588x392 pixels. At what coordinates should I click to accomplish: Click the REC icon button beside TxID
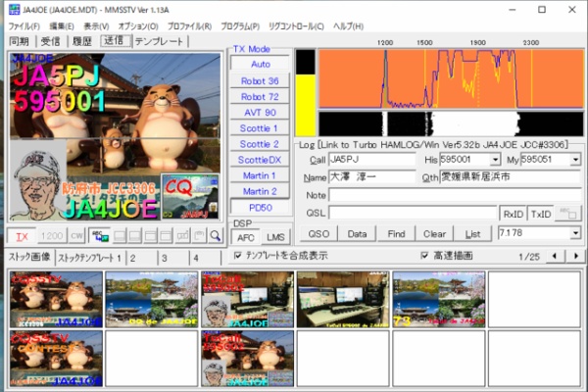click(568, 214)
